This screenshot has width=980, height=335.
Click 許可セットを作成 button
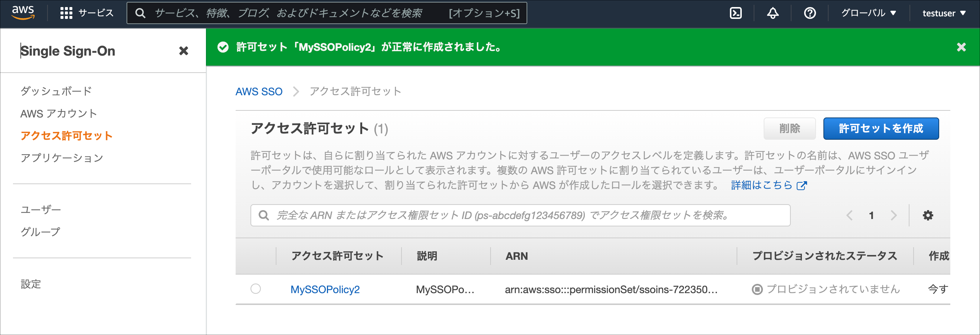tap(881, 128)
